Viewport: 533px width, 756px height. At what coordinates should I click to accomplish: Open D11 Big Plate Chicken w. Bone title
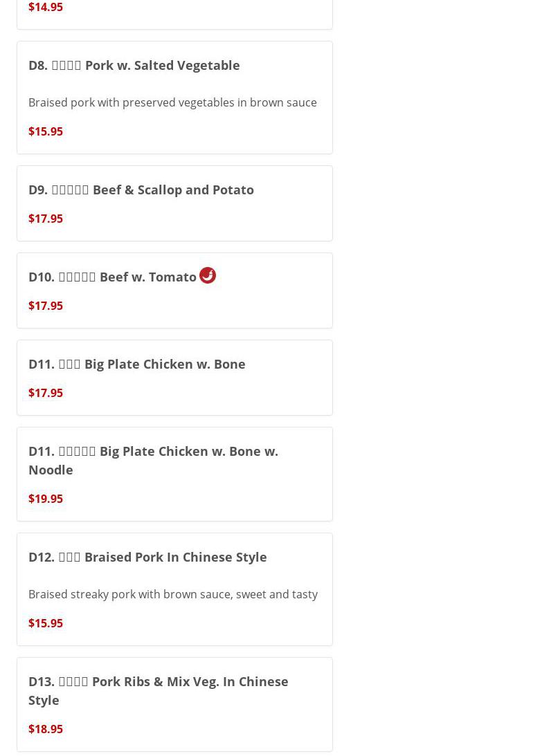click(136, 364)
